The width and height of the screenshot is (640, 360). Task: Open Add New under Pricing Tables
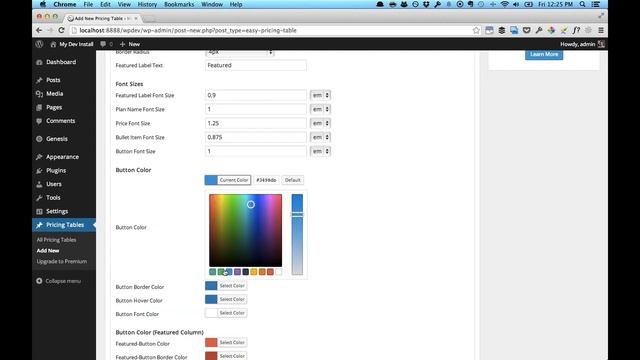click(x=48, y=251)
